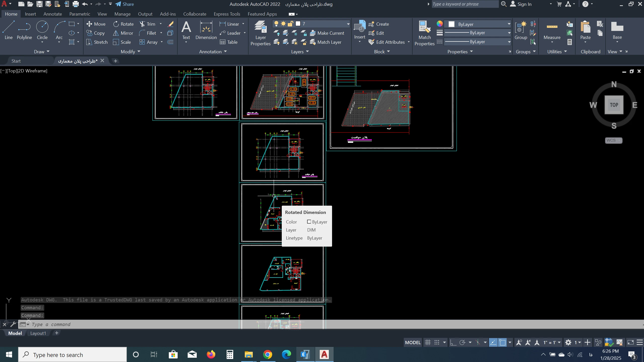Activate the Trim tool
The height and width of the screenshot is (362, 644).
point(147,24)
